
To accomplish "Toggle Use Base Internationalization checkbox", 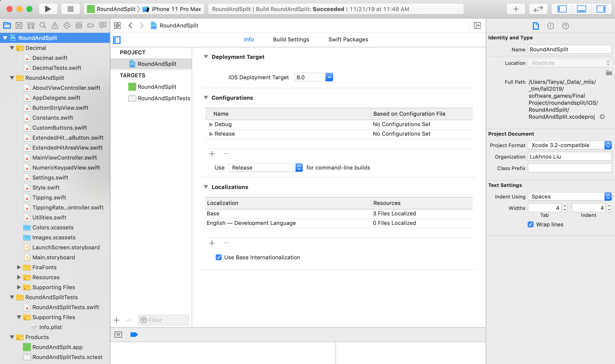I will click(219, 257).
